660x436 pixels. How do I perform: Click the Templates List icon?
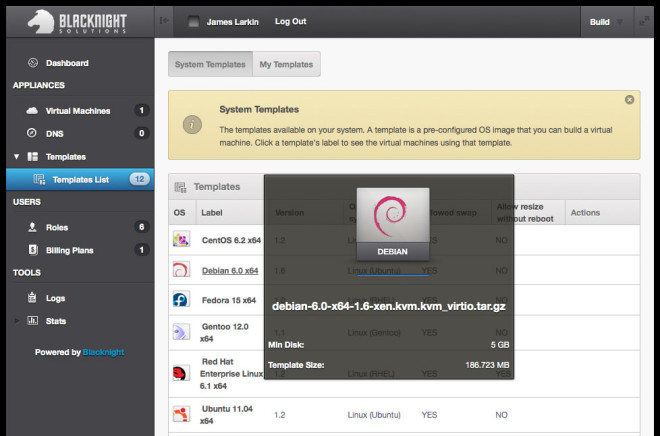[39, 180]
